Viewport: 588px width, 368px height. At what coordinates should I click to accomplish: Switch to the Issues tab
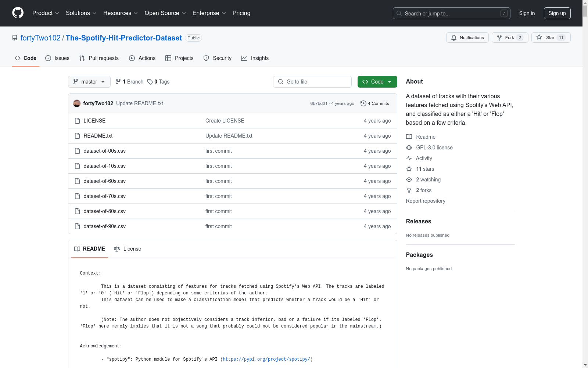[x=57, y=58]
